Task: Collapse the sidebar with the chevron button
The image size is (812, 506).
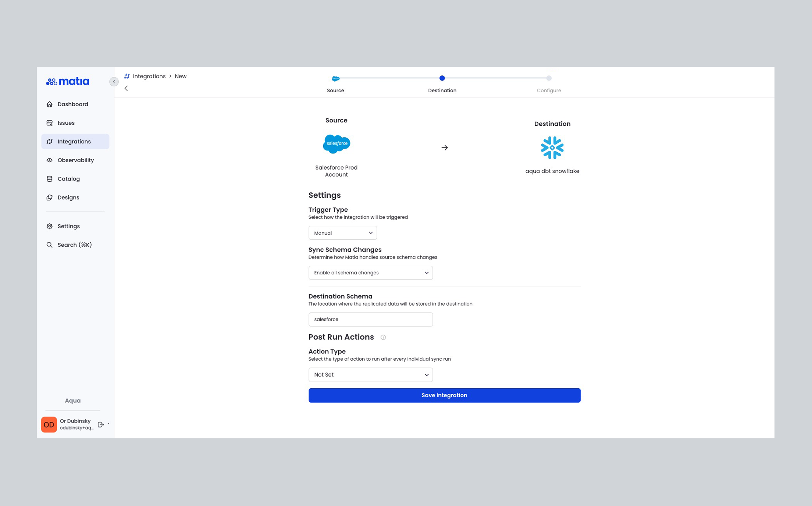Action: point(114,82)
